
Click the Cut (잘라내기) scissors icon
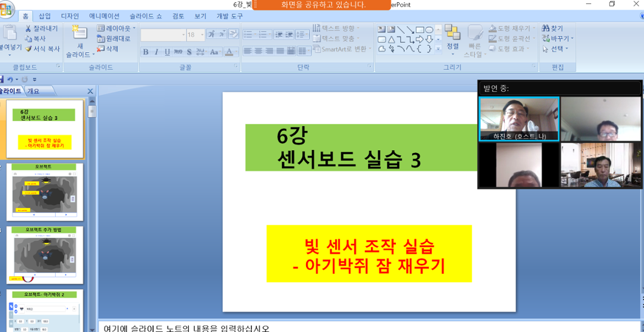coord(29,29)
